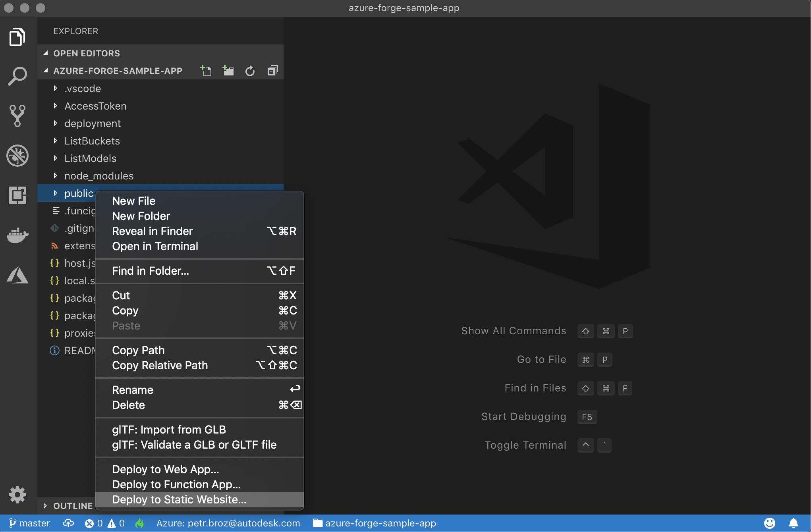The width and height of the screenshot is (811, 532).
Task: Select Reveal in Finder
Action: pyautogui.click(x=200, y=231)
